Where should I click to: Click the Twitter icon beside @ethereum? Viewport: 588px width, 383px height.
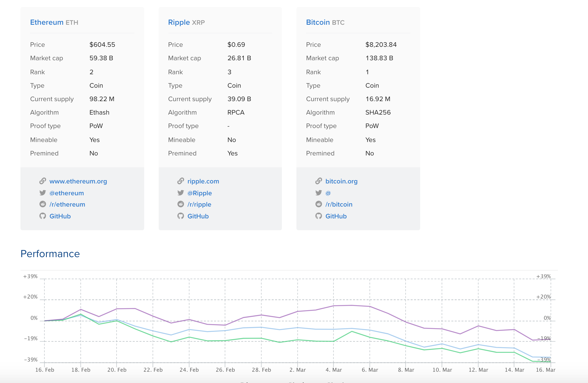(42, 193)
